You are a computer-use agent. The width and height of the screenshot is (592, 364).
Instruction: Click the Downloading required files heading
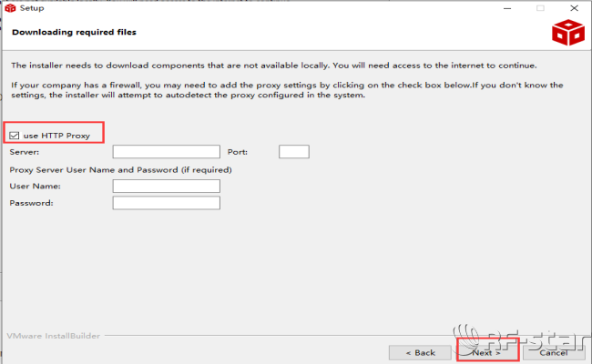pos(74,33)
